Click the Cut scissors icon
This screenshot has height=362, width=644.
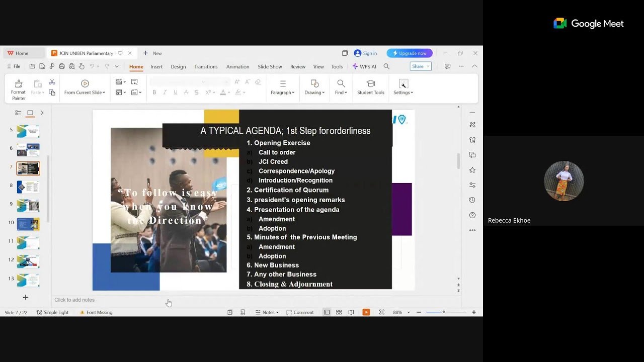point(52,82)
